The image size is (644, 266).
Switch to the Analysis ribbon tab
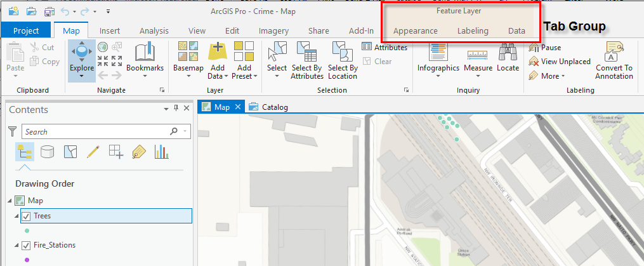(x=154, y=31)
